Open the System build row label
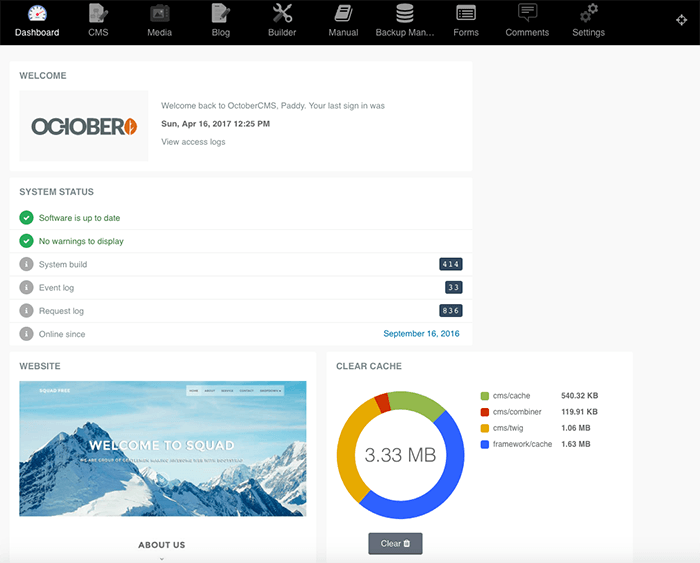 pyautogui.click(x=63, y=264)
